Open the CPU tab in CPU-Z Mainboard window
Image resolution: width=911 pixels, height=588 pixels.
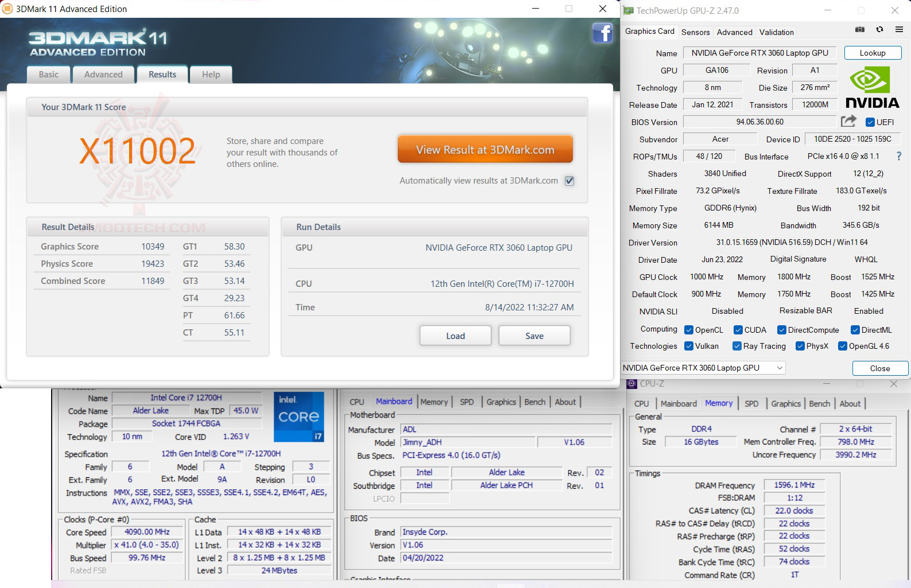pyautogui.click(x=357, y=402)
